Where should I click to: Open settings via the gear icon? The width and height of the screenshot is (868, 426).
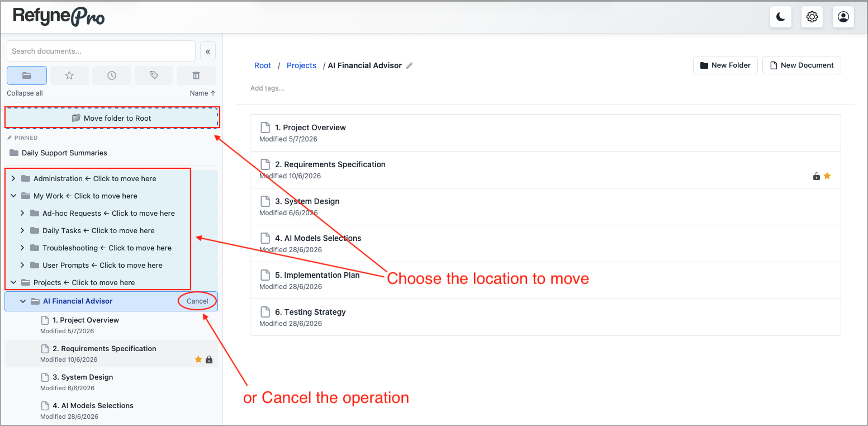[x=812, y=17]
